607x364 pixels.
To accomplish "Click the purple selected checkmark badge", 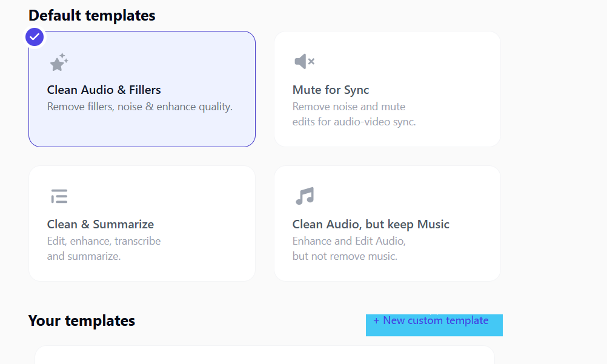I will tap(35, 37).
